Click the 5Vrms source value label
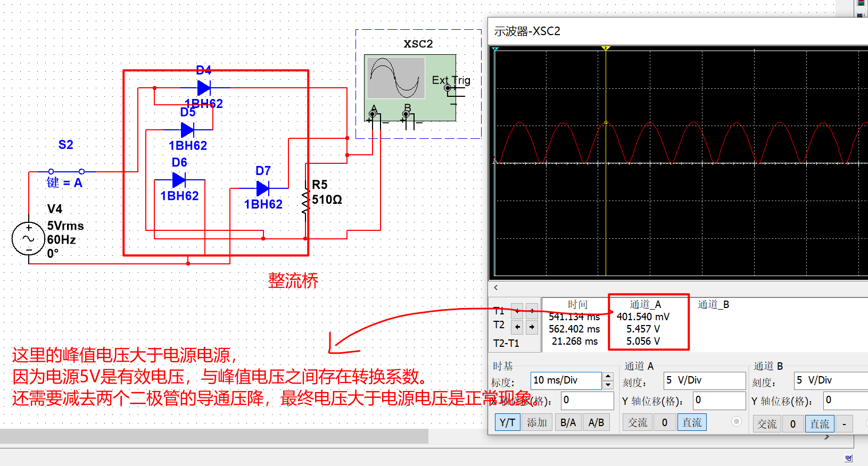The width and height of the screenshot is (868, 466). [65, 226]
